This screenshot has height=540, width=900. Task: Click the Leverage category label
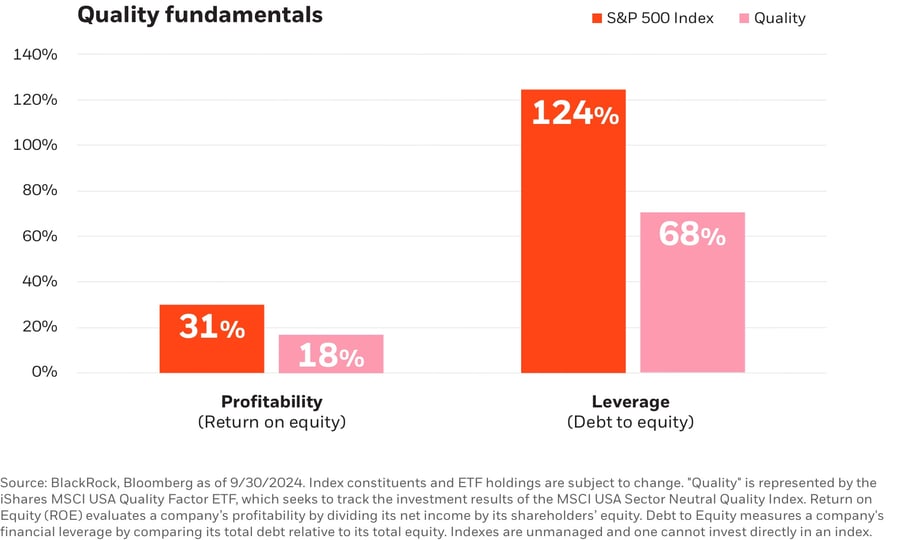coord(631,401)
